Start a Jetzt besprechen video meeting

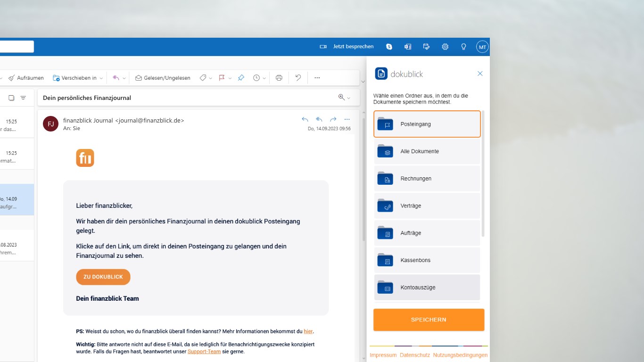tap(347, 47)
